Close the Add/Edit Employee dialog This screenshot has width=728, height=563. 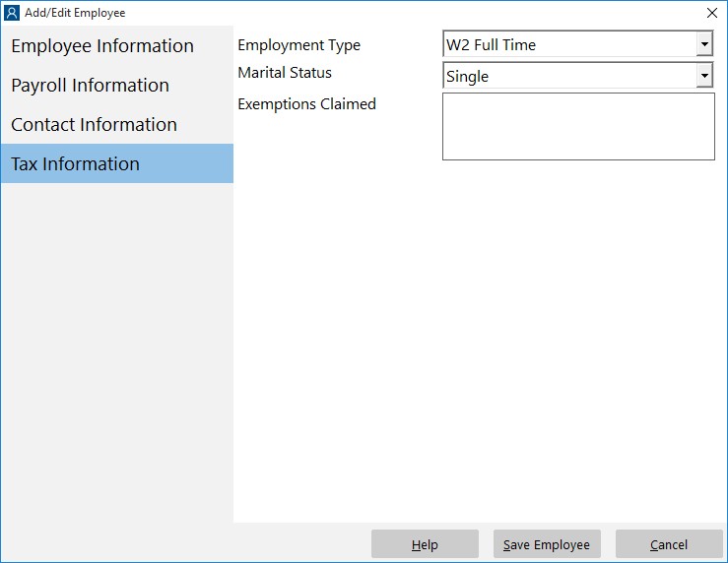(x=712, y=13)
